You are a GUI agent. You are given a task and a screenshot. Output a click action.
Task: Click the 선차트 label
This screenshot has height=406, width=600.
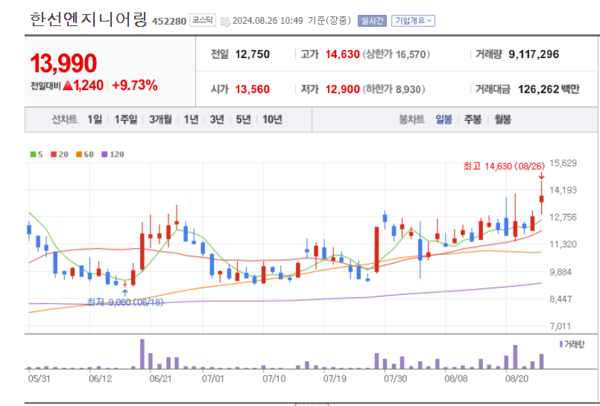tap(64, 120)
